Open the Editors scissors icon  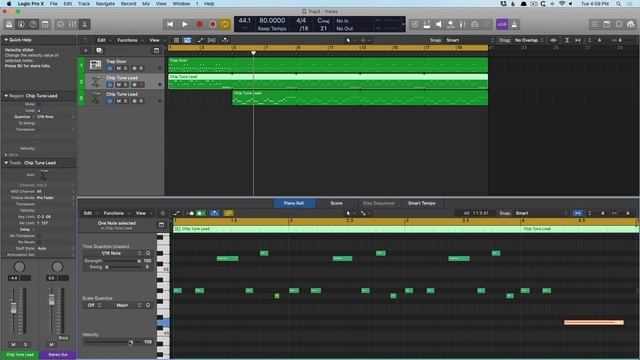point(84,24)
